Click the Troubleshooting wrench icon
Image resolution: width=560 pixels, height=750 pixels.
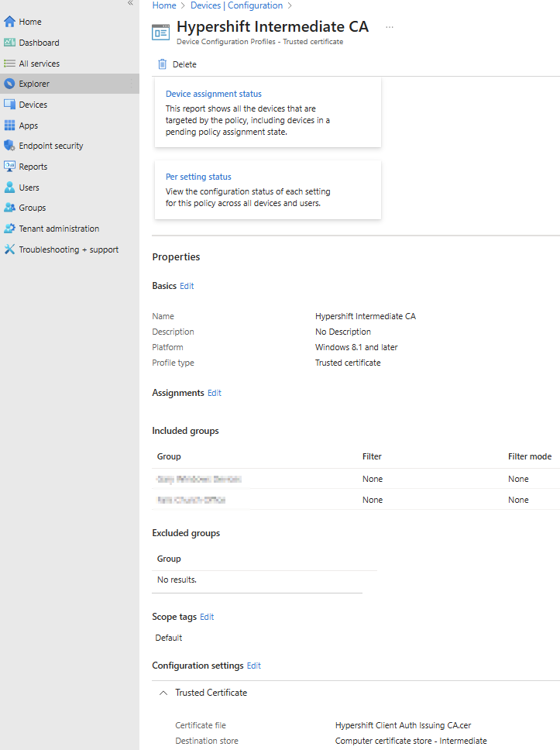(9, 249)
